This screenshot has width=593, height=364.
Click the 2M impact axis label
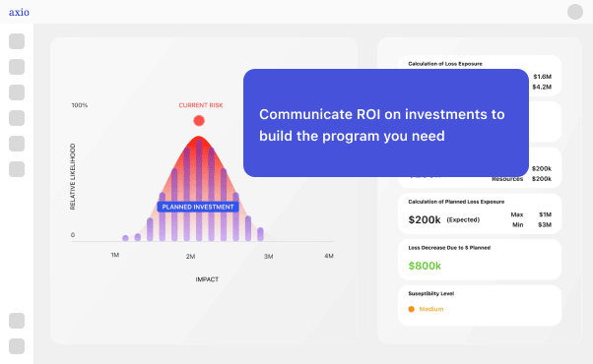coord(191,257)
